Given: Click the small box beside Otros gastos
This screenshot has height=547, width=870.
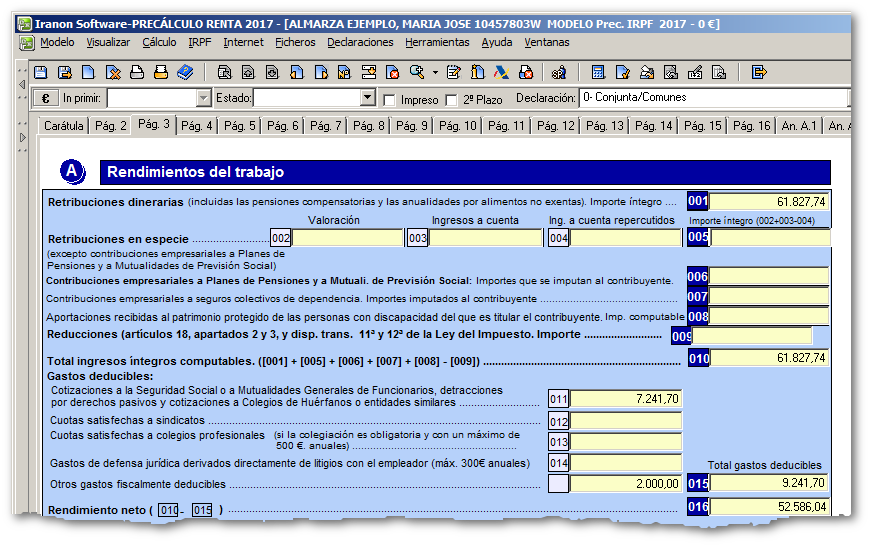Looking at the screenshot, I should click(558, 484).
